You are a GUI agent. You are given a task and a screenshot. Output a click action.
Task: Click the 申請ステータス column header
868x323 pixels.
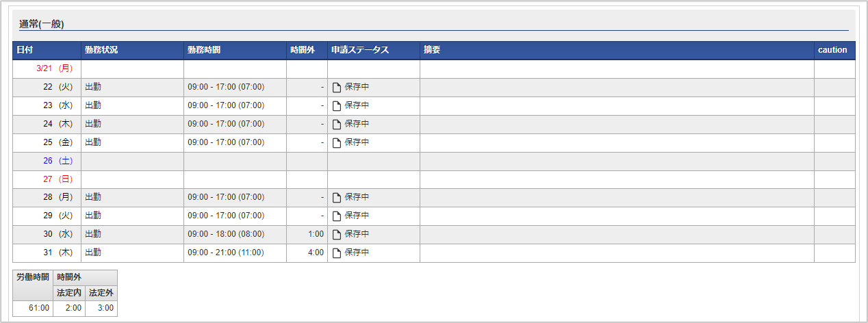point(374,50)
